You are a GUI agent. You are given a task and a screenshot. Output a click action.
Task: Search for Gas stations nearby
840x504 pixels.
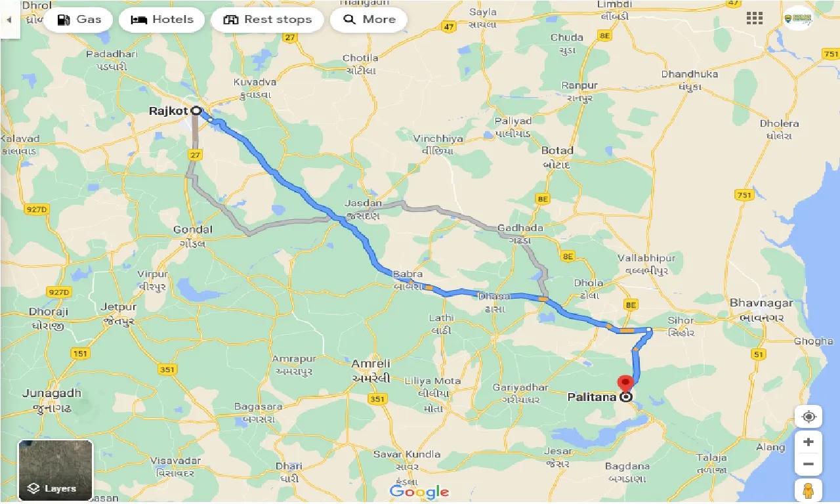[x=79, y=20]
